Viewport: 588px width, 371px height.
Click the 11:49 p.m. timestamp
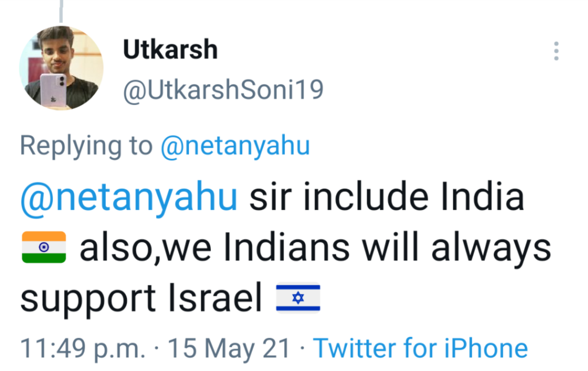[83, 348]
